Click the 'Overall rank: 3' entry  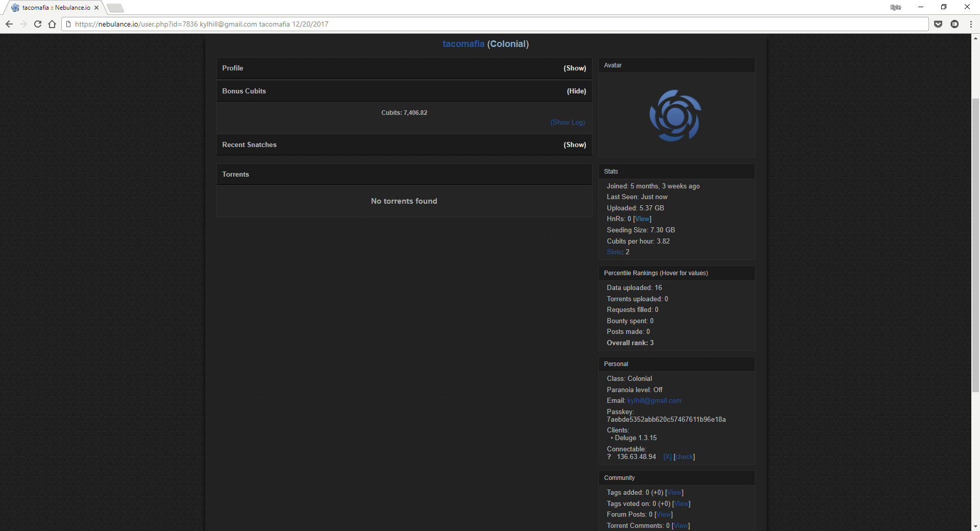pos(630,343)
